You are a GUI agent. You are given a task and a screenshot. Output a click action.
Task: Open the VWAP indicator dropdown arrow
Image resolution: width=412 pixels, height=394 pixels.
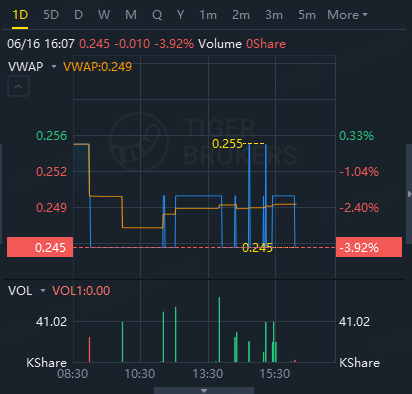pyautogui.click(x=54, y=67)
